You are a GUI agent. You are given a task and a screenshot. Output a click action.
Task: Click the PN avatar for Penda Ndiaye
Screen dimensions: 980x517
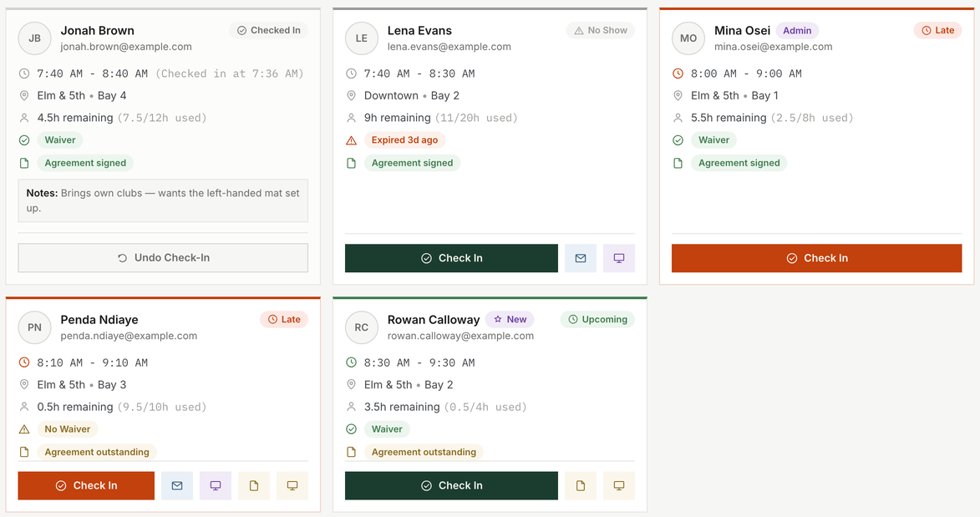pos(34,327)
